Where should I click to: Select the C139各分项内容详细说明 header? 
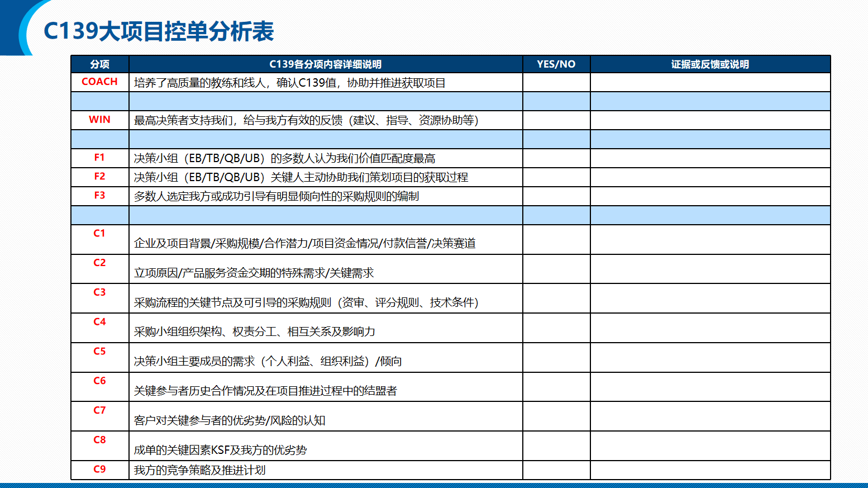point(326,64)
